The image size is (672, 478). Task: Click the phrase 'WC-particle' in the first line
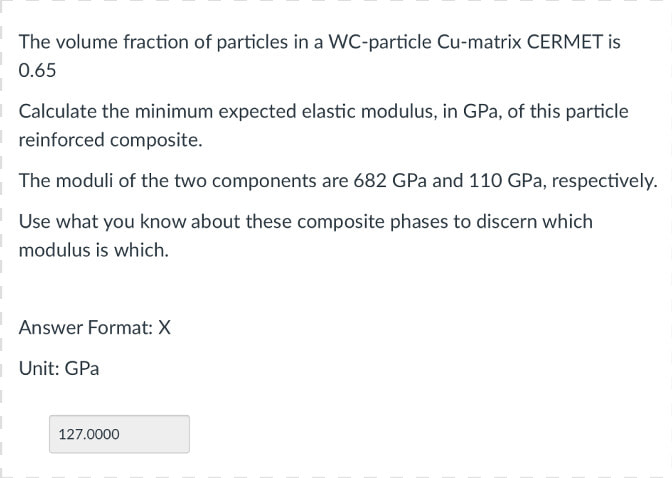(x=380, y=42)
